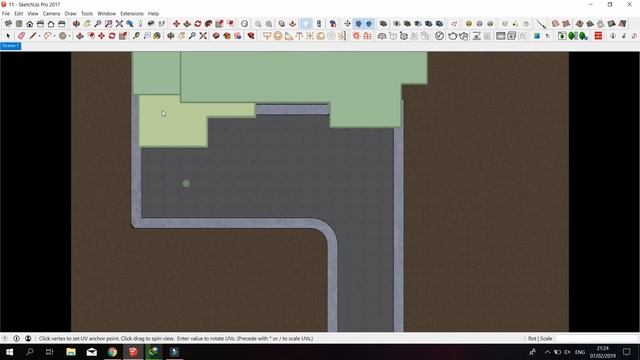Select the Position Camera tool
The width and height of the screenshot is (640, 360).
tap(140, 24)
